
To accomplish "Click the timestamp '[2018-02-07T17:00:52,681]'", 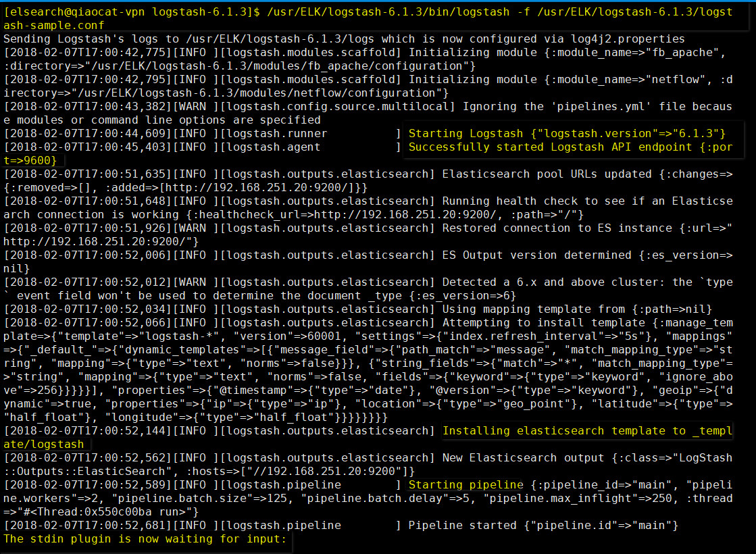I will 88,524.
